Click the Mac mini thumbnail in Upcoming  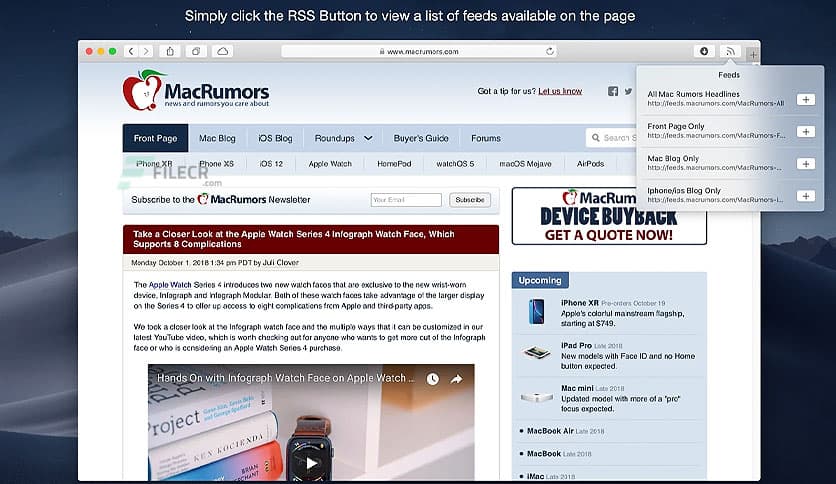point(536,398)
